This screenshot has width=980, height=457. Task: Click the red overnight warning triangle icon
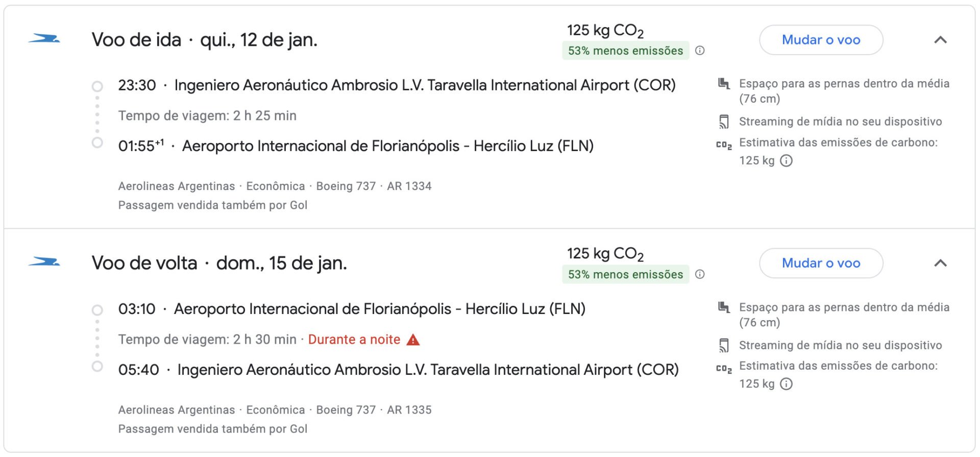pos(413,340)
